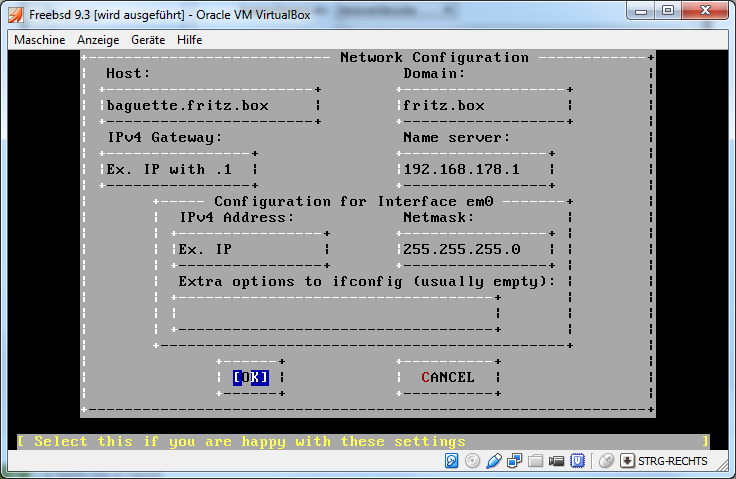Click the 'Extra options to ifconfig' label
The height and width of the screenshot is (479, 736).
366,281
